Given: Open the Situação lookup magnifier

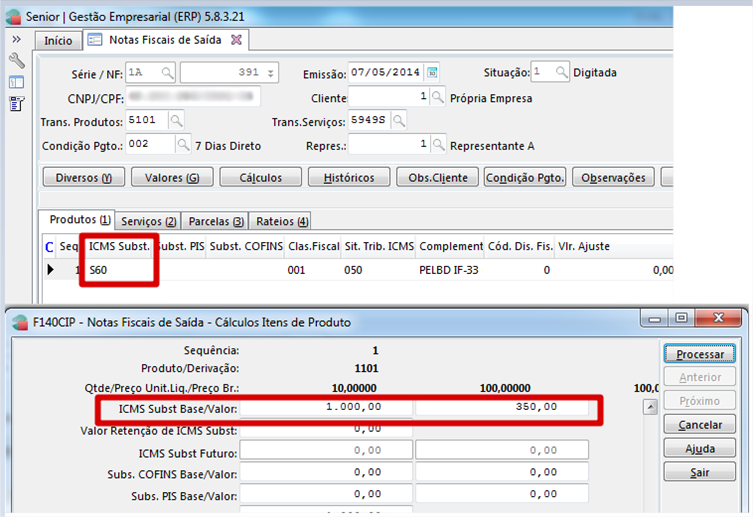Looking at the screenshot, I should pyautogui.click(x=561, y=72).
